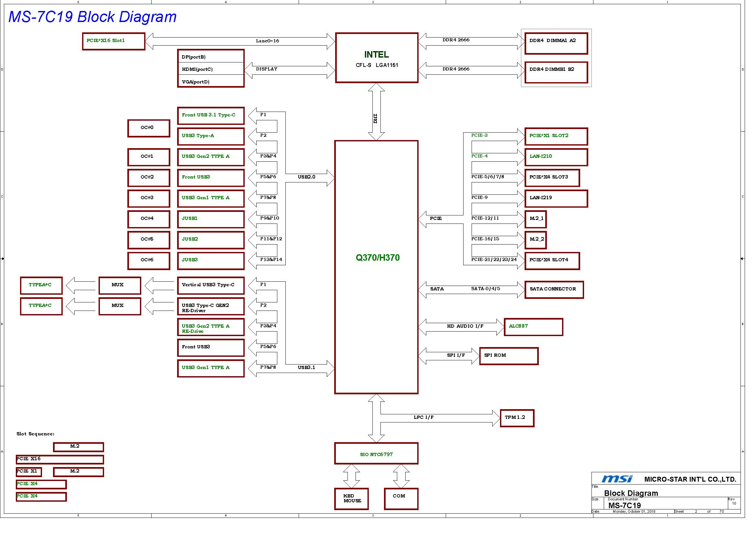Screen dimensions: 756x535
Task: Click the DMI arrow label
Action: click(x=375, y=118)
